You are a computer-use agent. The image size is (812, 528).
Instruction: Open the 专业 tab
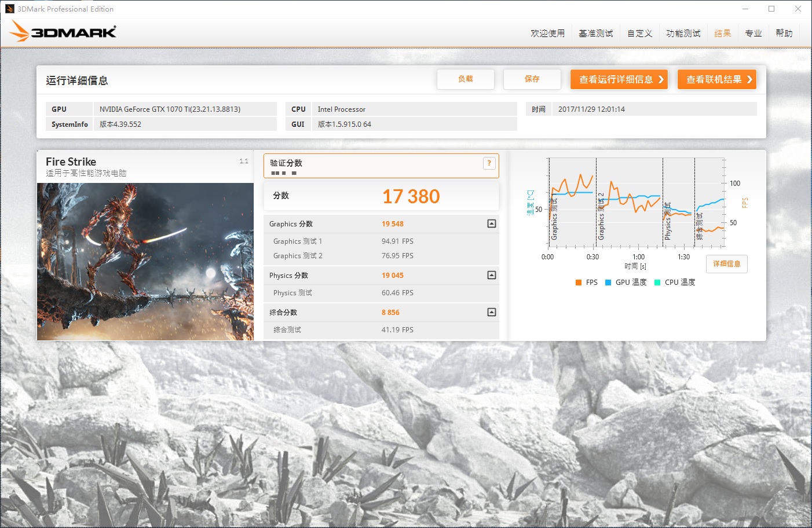pos(754,34)
